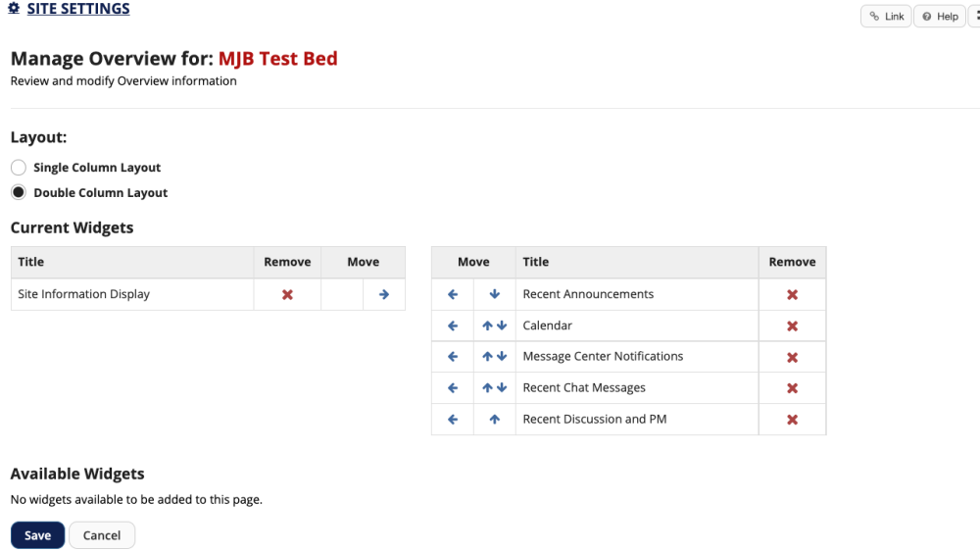This screenshot has width=980, height=552.
Task: Move Recent Chat Messages up
Action: 487,387
